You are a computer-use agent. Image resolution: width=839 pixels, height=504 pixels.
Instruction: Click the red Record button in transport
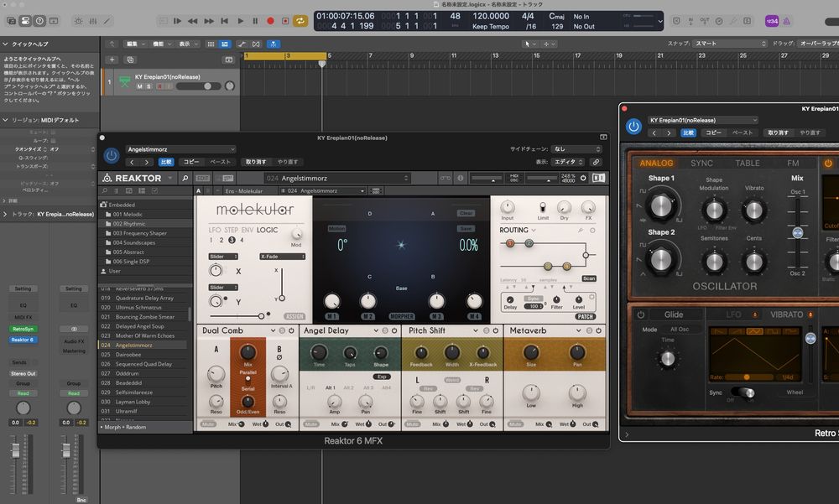click(270, 20)
